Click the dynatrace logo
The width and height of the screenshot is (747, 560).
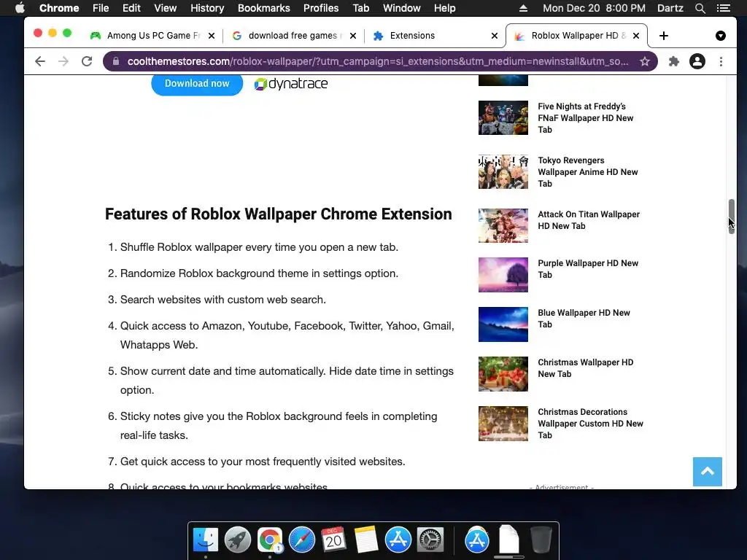tap(291, 84)
